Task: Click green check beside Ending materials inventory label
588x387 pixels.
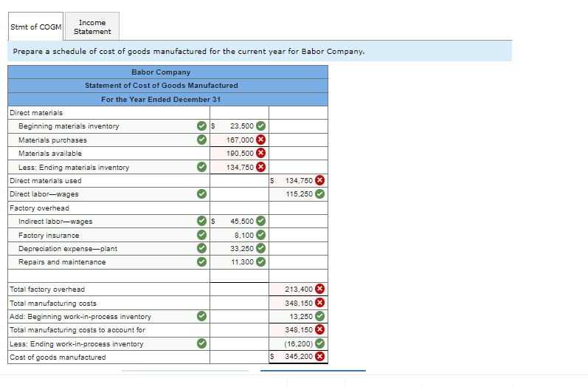Action: coord(201,167)
